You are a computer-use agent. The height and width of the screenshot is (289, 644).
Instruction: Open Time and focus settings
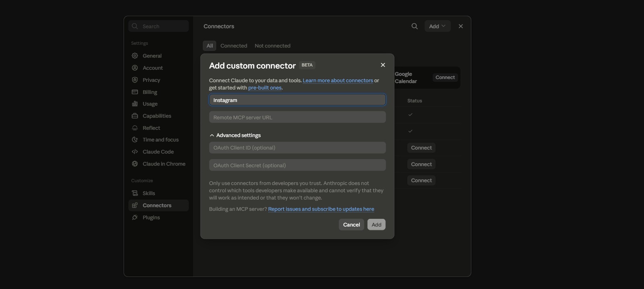(159, 139)
